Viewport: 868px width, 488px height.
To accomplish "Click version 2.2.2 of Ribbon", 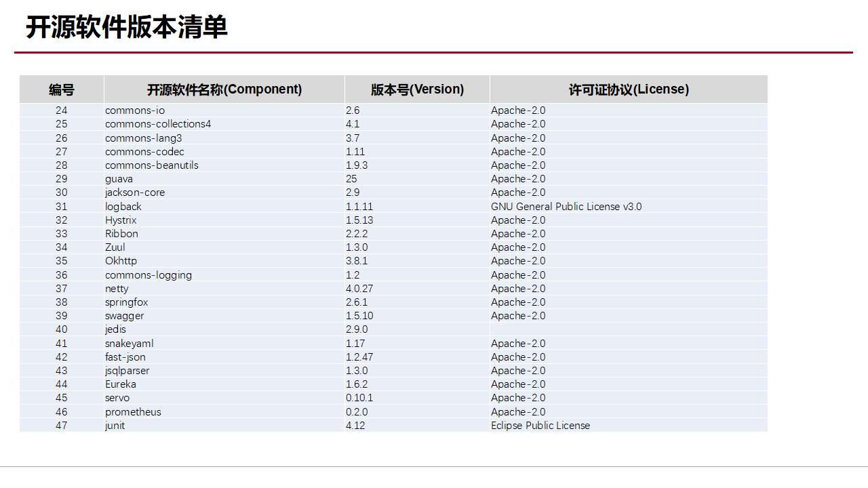I will (x=417, y=234).
